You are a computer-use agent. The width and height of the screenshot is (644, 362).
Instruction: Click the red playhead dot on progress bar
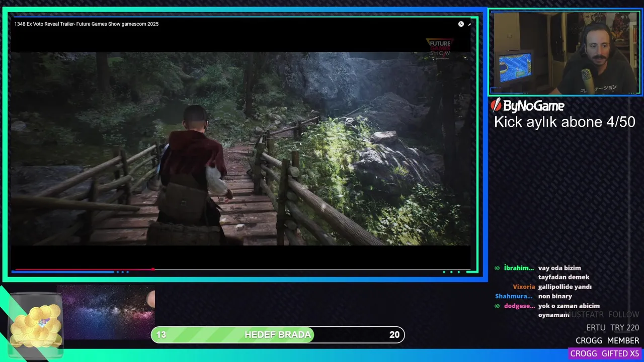point(152,269)
